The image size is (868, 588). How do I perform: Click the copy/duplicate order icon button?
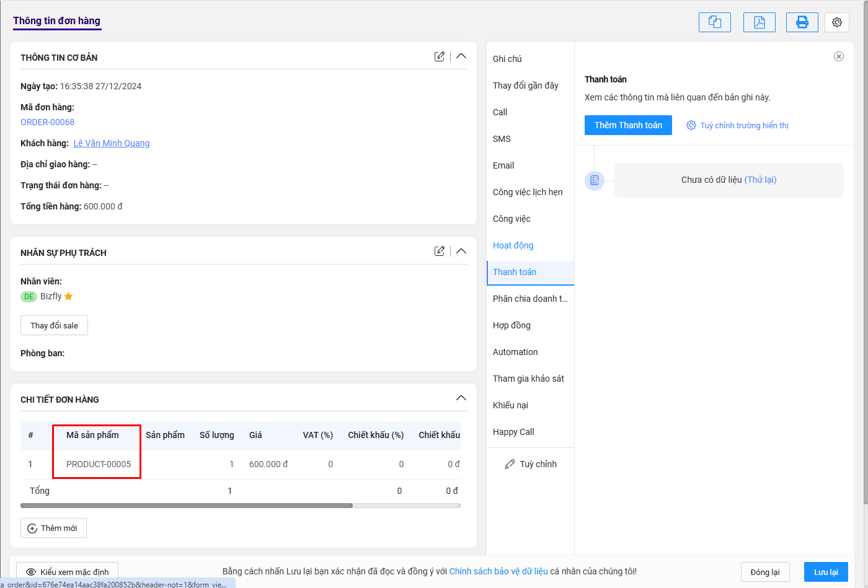(x=715, y=22)
